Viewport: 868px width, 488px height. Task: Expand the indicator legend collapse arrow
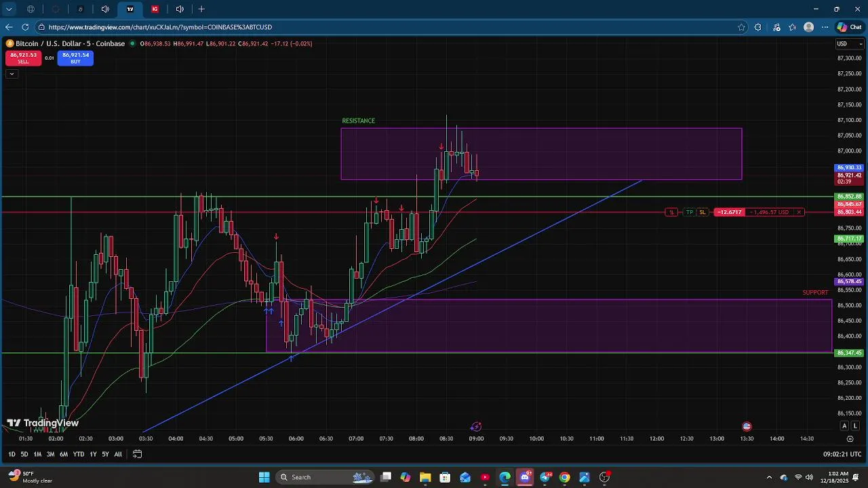click(x=12, y=73)
